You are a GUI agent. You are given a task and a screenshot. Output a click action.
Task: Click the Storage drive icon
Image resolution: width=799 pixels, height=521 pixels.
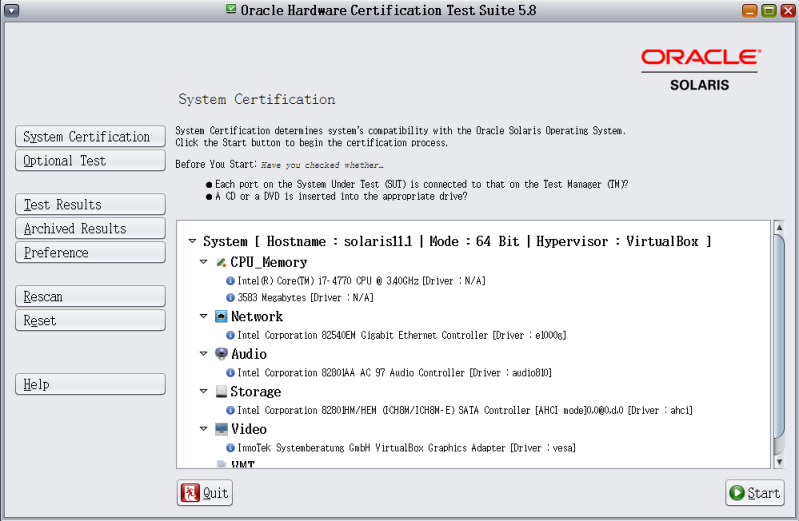221,392
